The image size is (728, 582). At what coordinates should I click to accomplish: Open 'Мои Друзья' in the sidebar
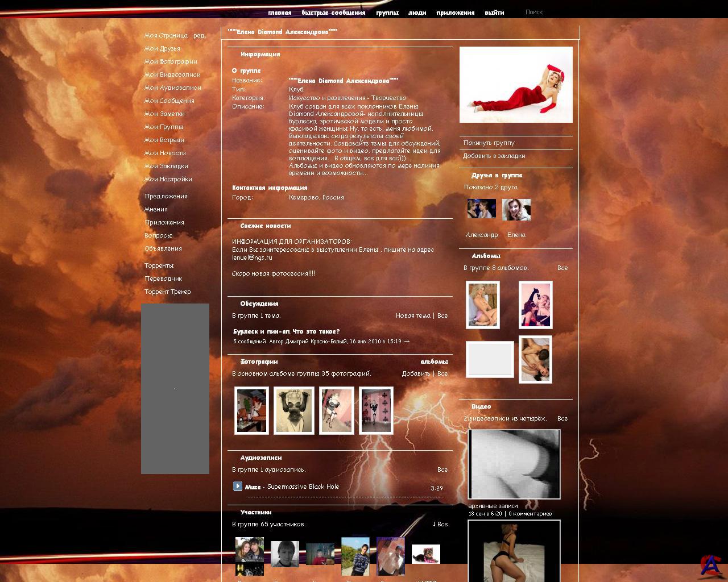162,48
